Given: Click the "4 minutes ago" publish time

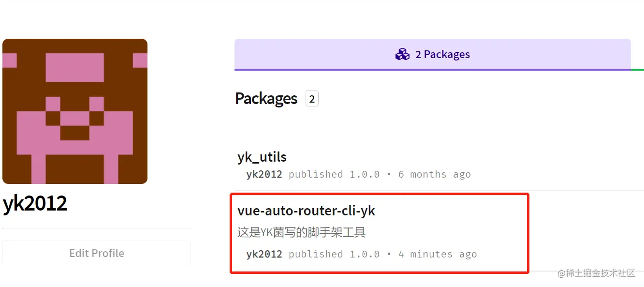Looking at the screenshot, I should click(437, 254).
